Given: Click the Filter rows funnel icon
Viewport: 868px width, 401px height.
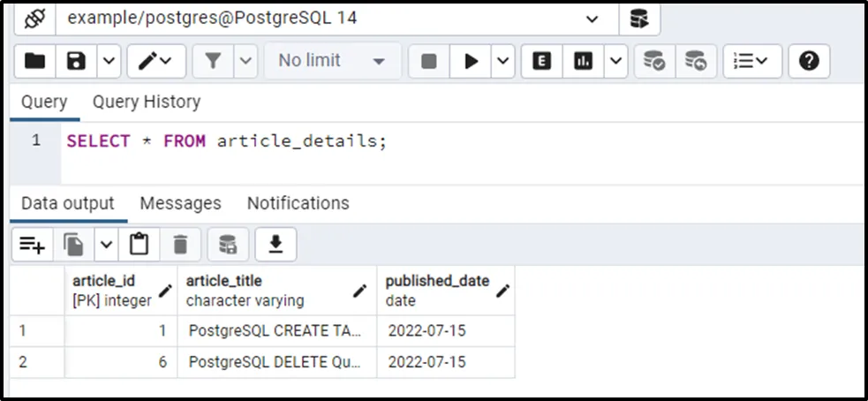Looking at the screenshot, I should click(x=213, y=61).
